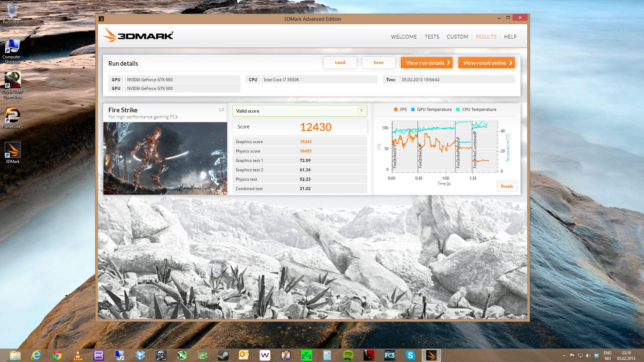Open the Recycle Bin desktop icon
Viewport: 644px width, 362px height.
click(x=12, y=13)
